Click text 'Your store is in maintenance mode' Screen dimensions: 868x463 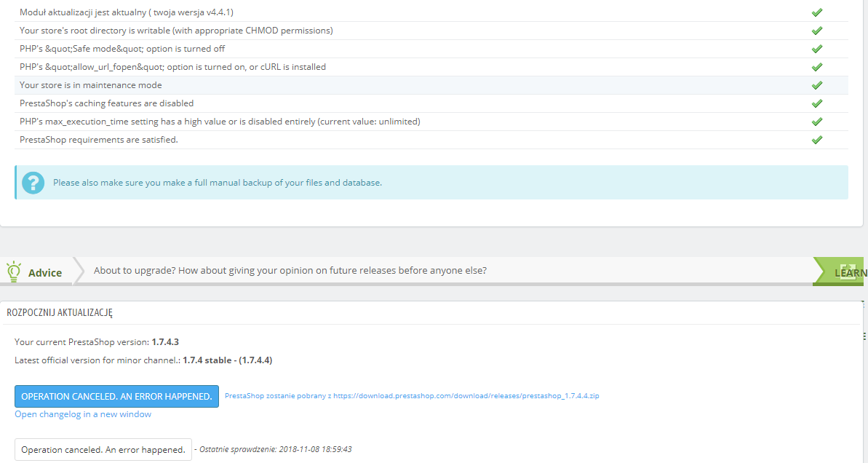[x=91, y=85]
